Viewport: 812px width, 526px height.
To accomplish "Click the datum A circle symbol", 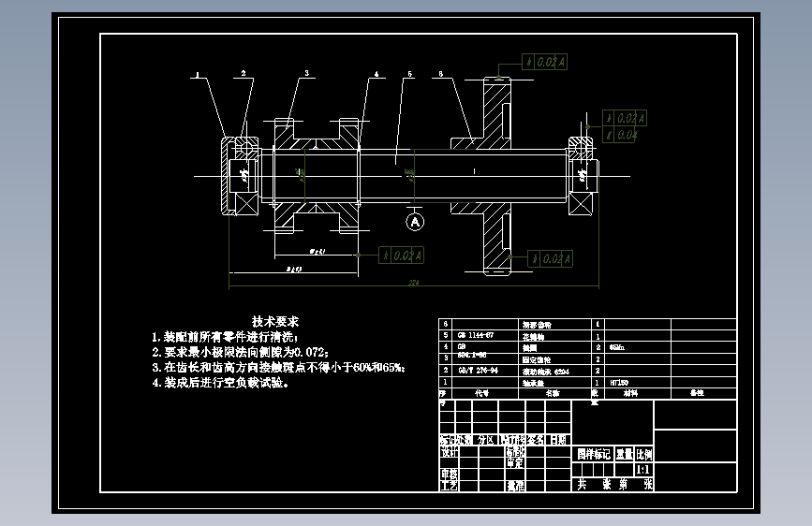I will [415, 222].
